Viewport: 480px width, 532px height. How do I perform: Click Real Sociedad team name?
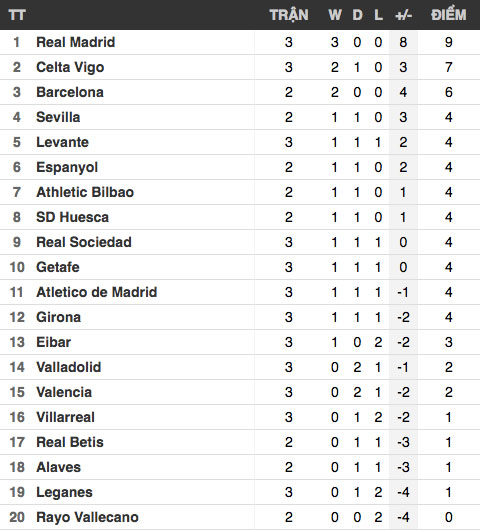pyautogui.click(x=84, y=242)
